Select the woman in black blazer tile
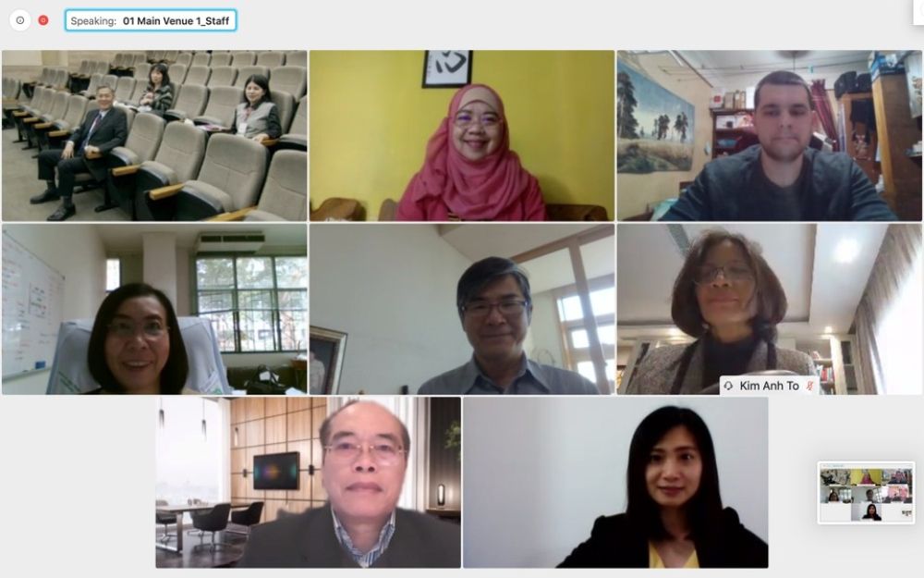 click(x=615, y=483)
